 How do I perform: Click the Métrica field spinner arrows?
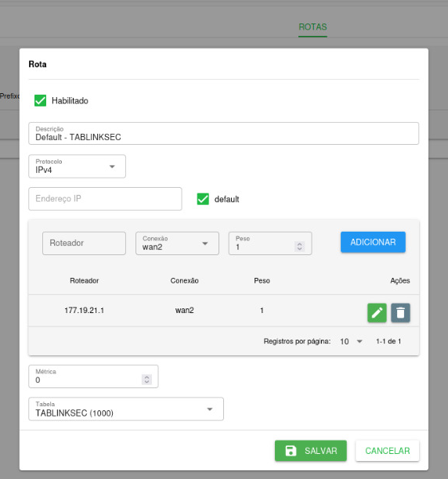[146, 380]
